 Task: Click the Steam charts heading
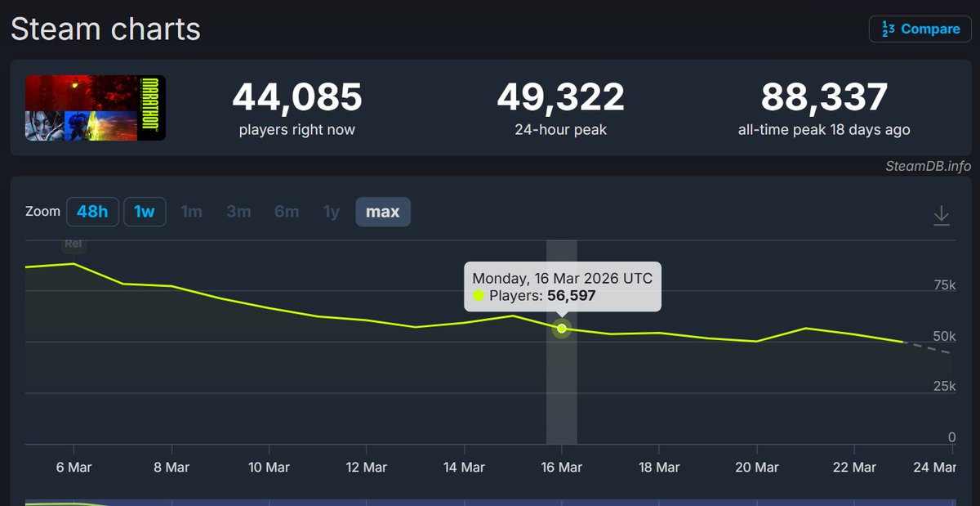click(x=105, y=29)
